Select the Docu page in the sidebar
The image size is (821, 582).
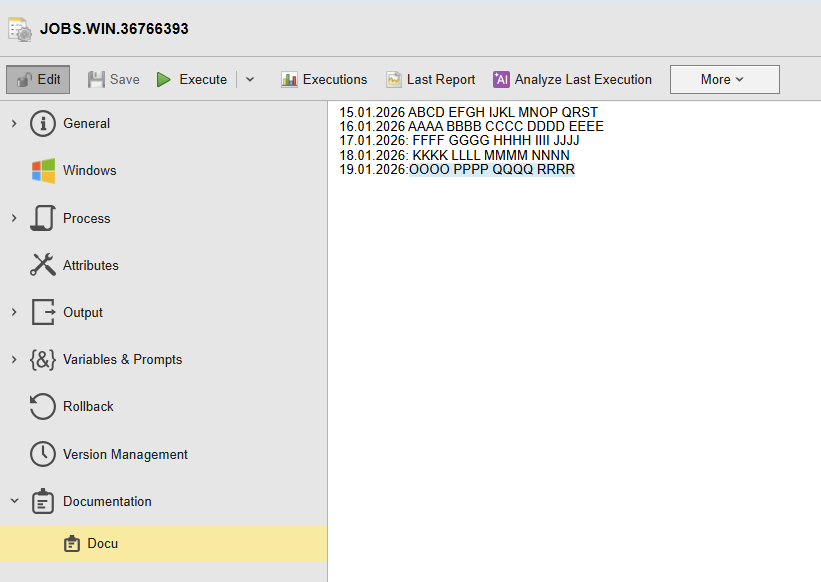(x=163, y=543)
